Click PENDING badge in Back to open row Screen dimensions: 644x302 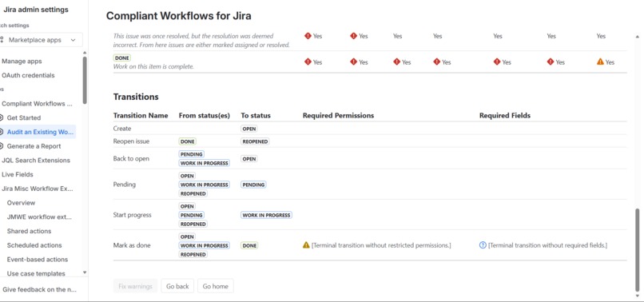tap(192, 154)
